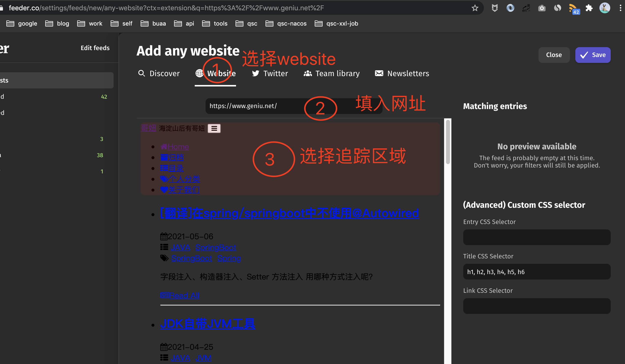Screen dimensions: 625x364
Task: Click the extensions puzzle piece icon
Action: click(589, 8)
